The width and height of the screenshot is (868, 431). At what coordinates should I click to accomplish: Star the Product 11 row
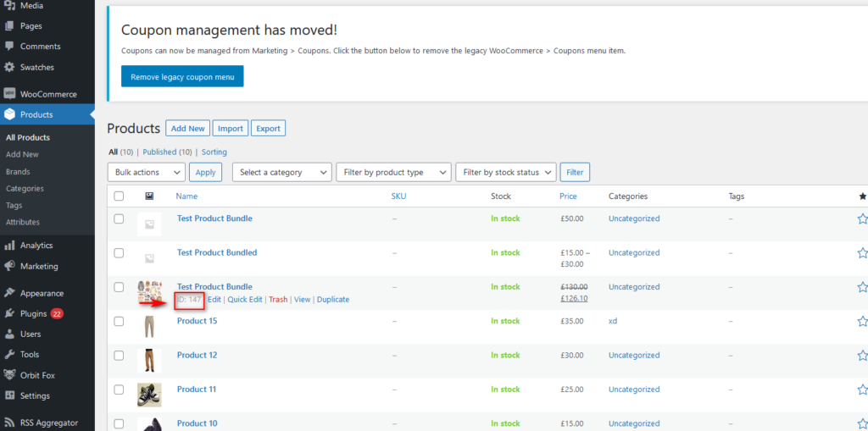click(862, 390)
